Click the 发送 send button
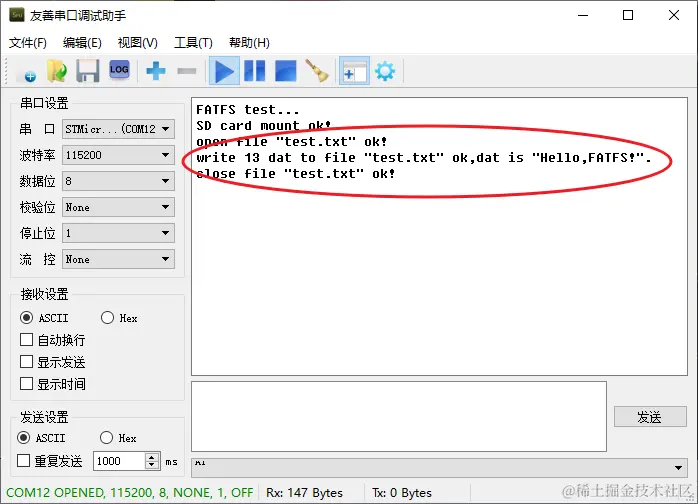Screen dimensions: 698x504 (650, 417)
